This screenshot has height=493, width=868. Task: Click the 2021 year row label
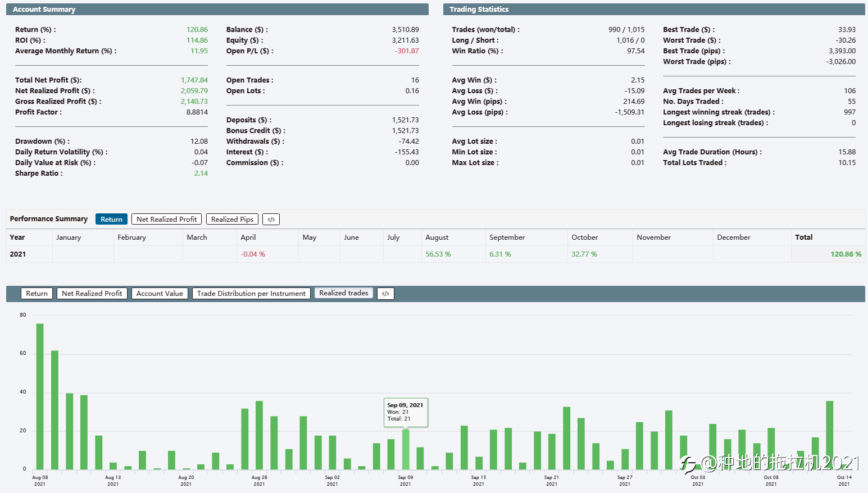pos(18,254)
